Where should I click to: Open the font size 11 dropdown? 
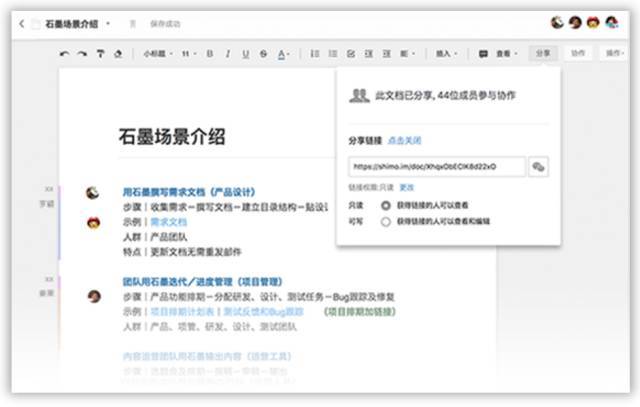pyautogui.click(x=189, y=54)
